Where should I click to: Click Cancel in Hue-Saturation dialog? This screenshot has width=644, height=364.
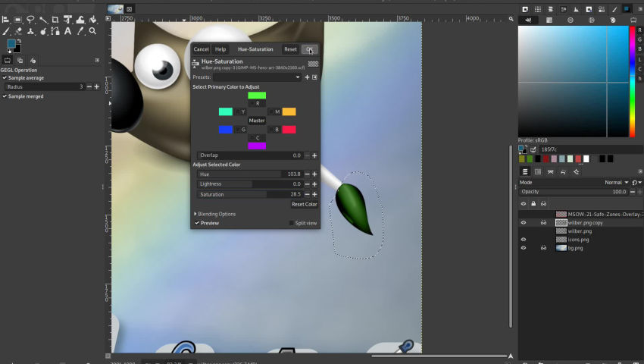pos(202,49)
